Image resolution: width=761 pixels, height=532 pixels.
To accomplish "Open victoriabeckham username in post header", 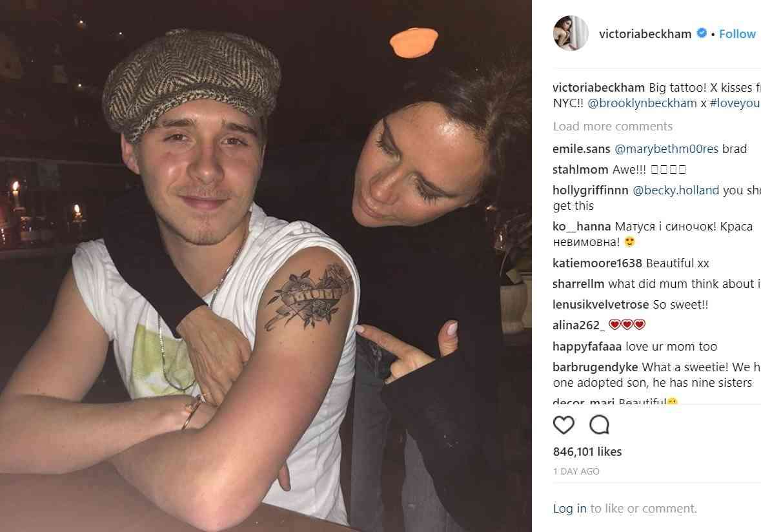I will pos(645,34).
